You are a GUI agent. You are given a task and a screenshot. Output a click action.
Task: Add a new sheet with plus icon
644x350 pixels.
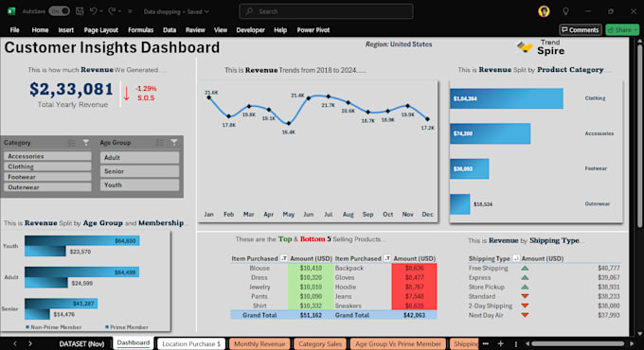click(x=500, y=343)
